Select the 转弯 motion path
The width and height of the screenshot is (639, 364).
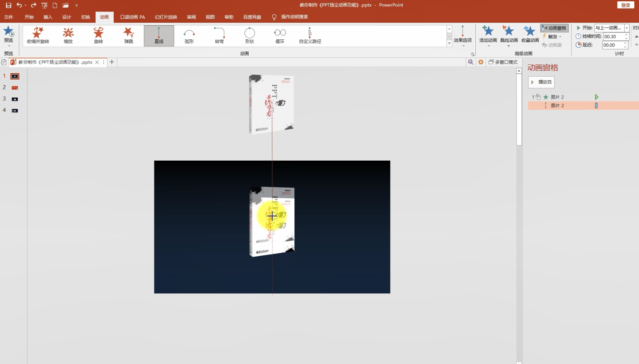point(219,36)
